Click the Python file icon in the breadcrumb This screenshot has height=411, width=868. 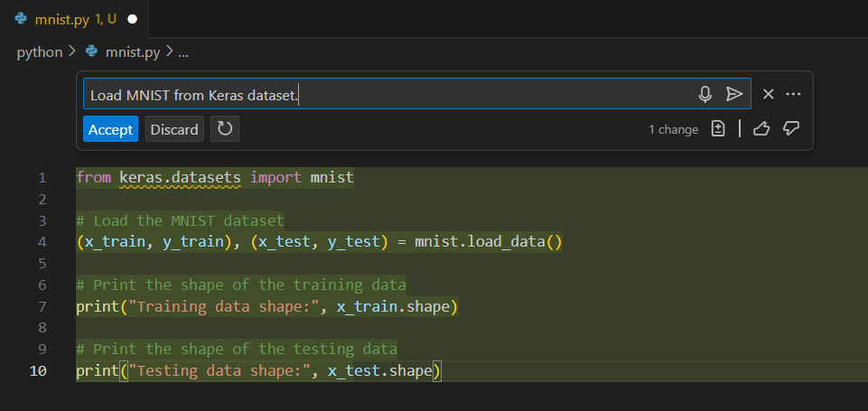click(x=91, y=52)
